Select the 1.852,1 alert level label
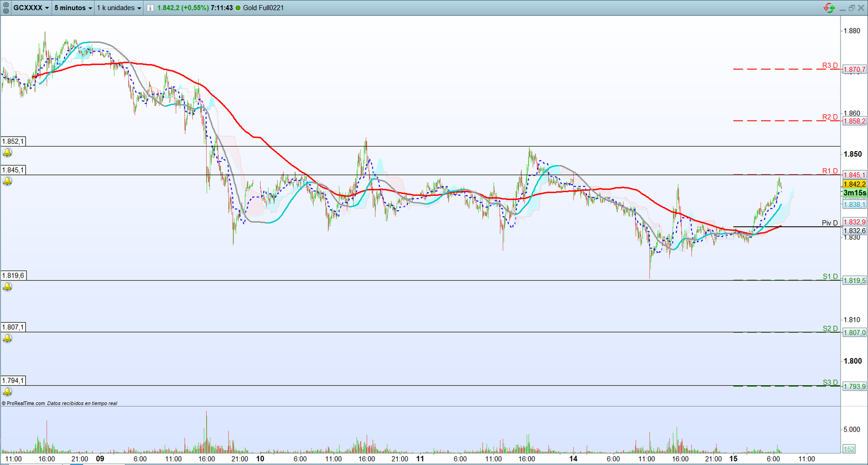868x465 pixels. point(13,141)
